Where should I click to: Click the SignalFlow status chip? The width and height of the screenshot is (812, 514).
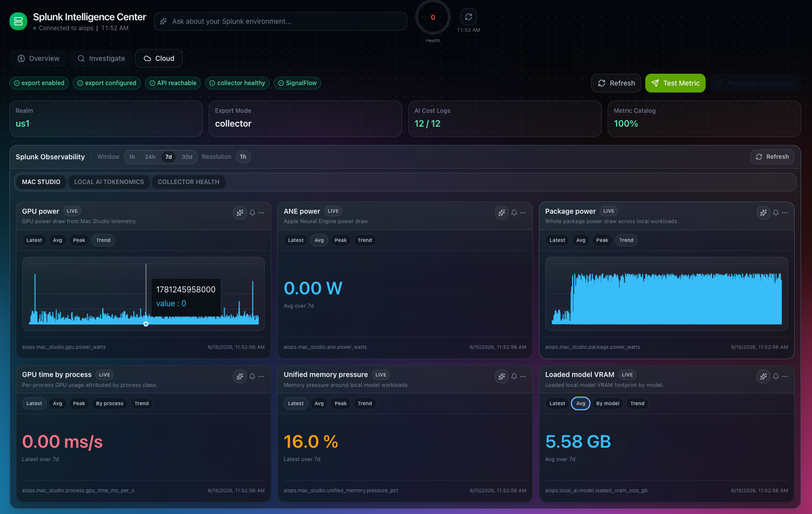click(x=297, y=83)
